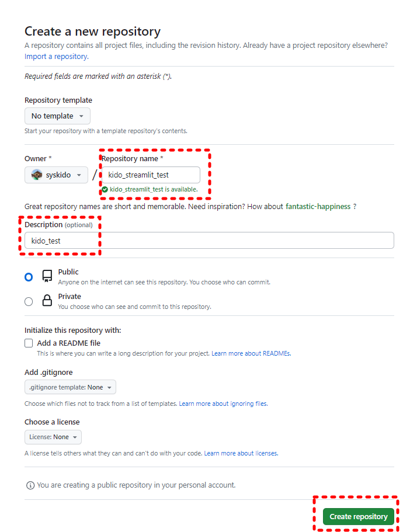Image resolution: width=410 pixels, height=532 pixels.
Task: Click the green availability checkmark icon
Action: point(105,189)
